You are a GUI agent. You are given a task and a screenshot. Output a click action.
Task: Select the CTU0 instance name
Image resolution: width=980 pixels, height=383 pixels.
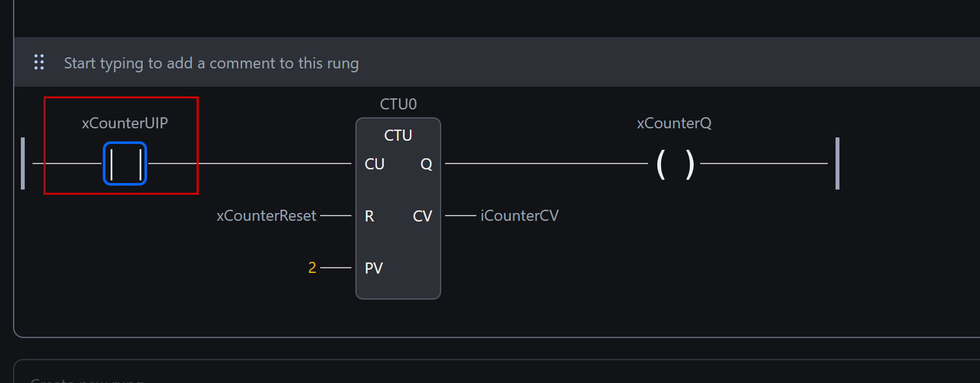[x=398, y=104]
